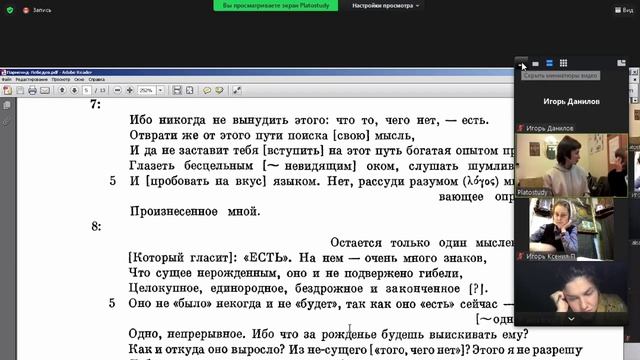Open the Просмотр menu
The width and height of the screenshot is (640, 360).
click(x=60, y=80)
